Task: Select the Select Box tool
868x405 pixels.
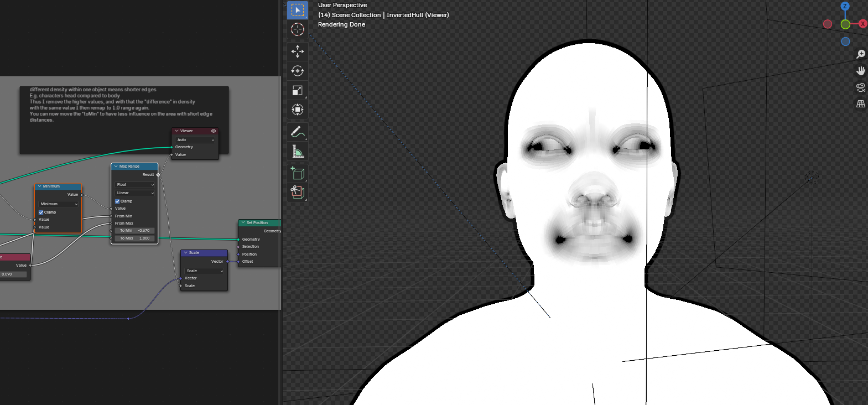Action: 298,10
